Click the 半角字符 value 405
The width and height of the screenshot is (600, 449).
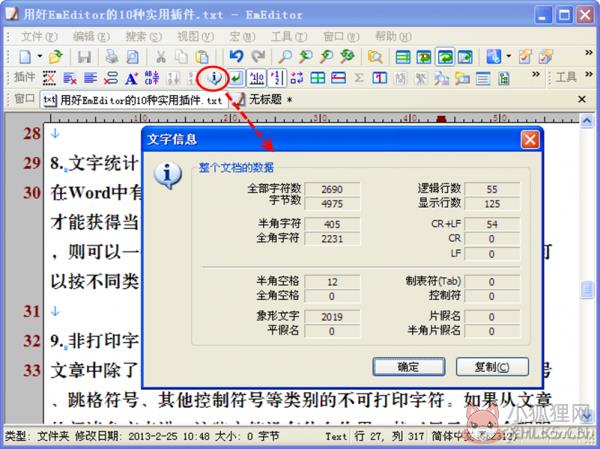(x=332, y=224)
